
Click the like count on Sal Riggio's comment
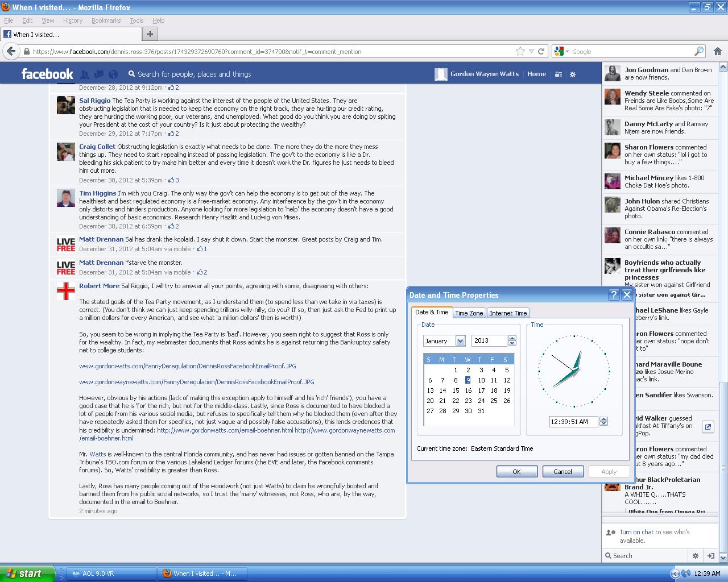(x=173, y=134)
